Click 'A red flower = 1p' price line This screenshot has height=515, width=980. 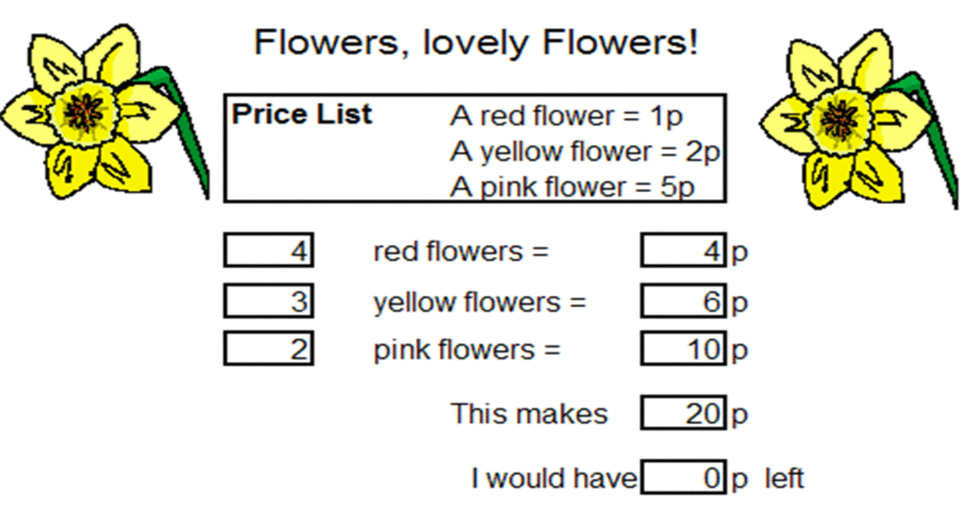click(566, 117)
